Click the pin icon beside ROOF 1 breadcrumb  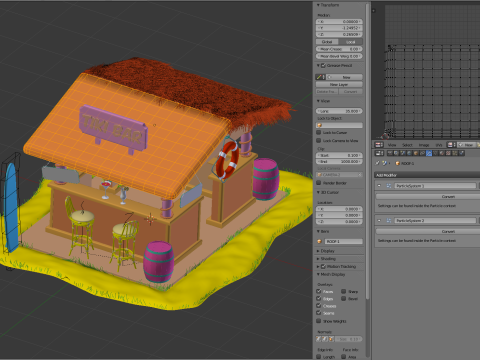click(377, 163)
